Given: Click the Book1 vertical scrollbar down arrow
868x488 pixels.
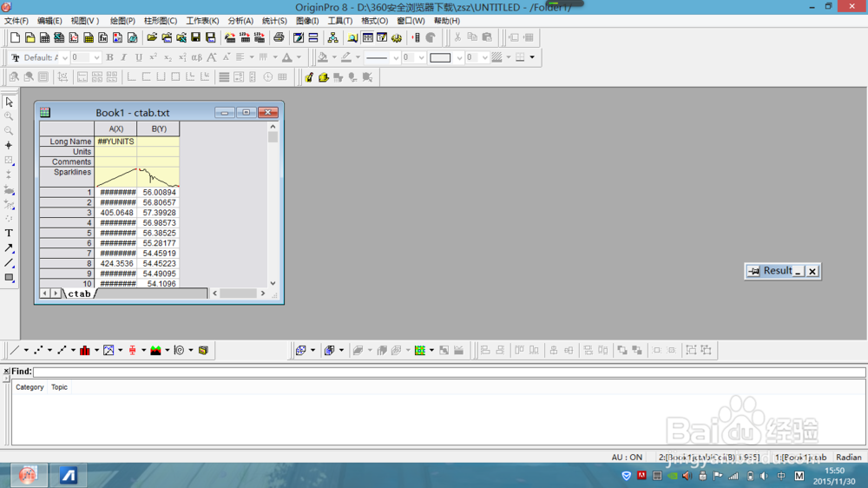Looking at the screenshot, I should pos(273,283).
